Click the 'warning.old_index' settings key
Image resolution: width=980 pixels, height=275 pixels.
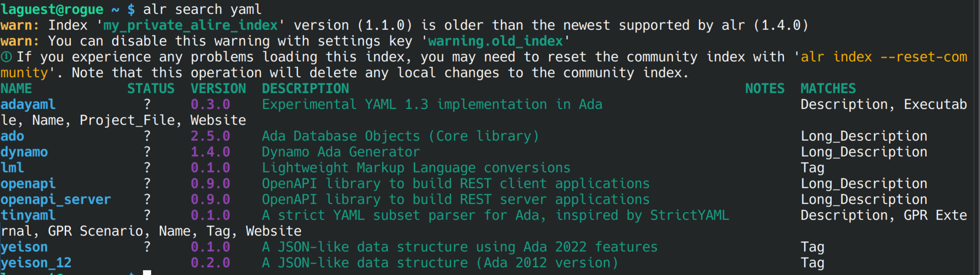pyautogui.click(x=495, y=41)
